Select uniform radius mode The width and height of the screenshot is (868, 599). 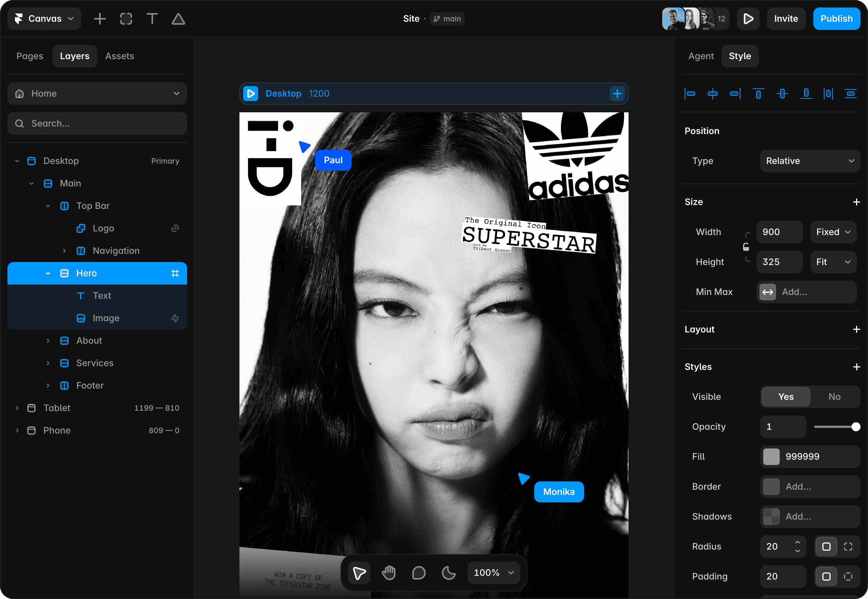tap(826, 547)
